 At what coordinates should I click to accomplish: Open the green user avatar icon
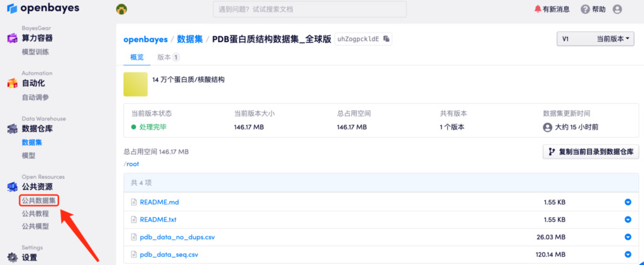pyautogui.click(x=121, y=9)
